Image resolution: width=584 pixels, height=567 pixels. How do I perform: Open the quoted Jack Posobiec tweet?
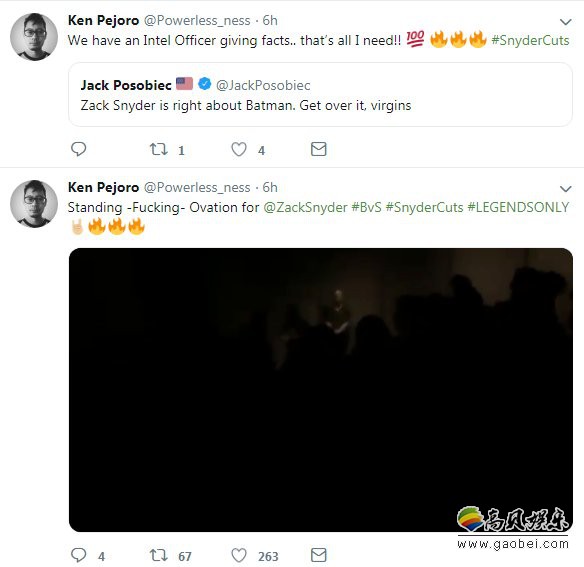(x=320, y=95)
